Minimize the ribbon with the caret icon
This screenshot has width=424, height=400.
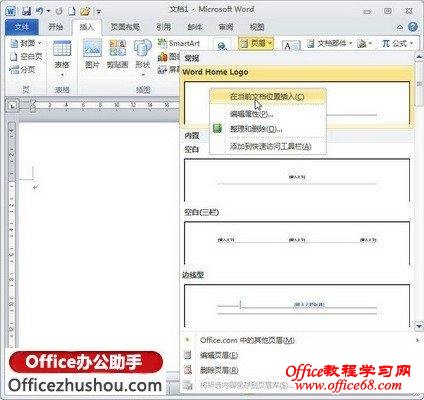pos(400,27)
